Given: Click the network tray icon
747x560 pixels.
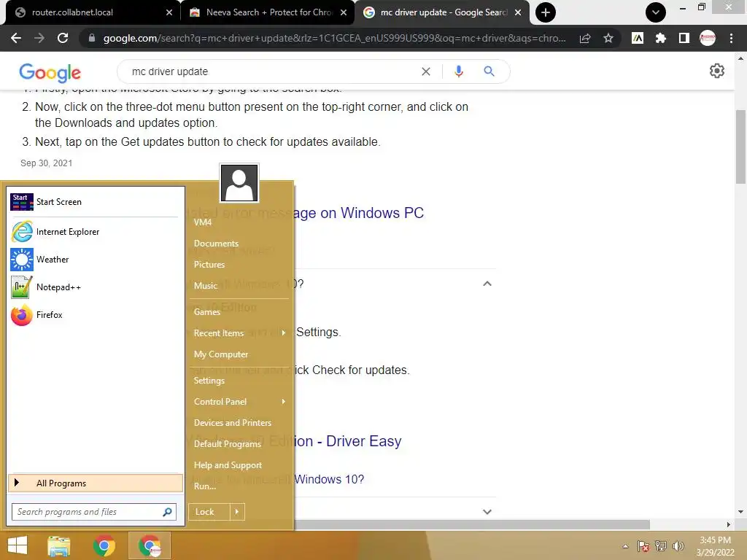Looking at the screenshot, I should click(x=661, y=546).
